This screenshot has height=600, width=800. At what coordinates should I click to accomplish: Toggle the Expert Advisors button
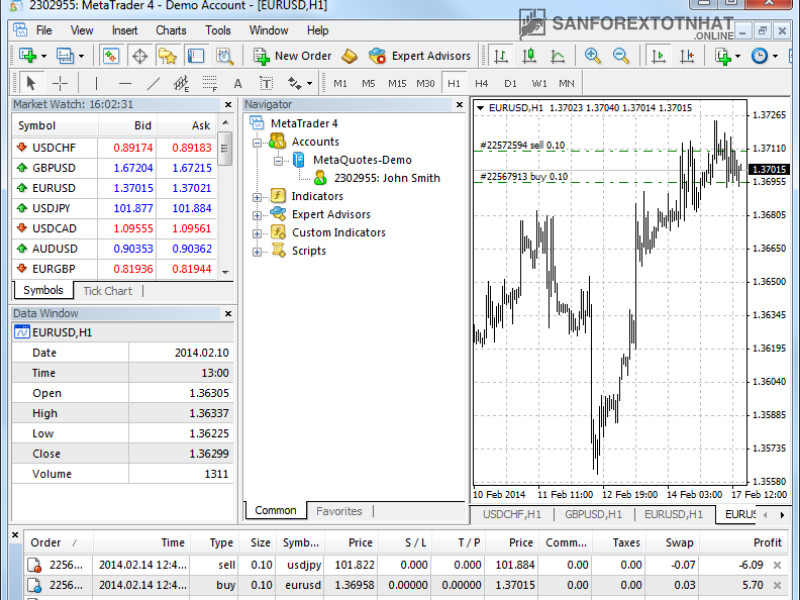(419, 56)
